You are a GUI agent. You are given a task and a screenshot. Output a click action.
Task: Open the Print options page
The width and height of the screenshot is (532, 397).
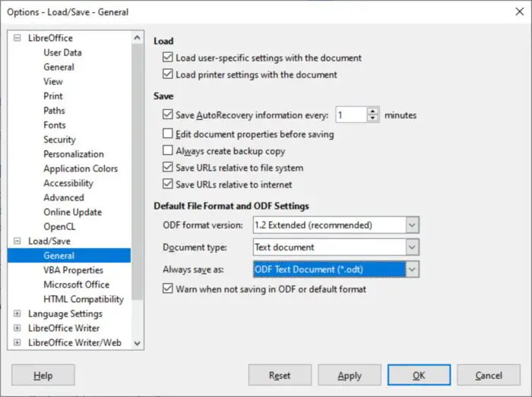[x=53, y=96]
